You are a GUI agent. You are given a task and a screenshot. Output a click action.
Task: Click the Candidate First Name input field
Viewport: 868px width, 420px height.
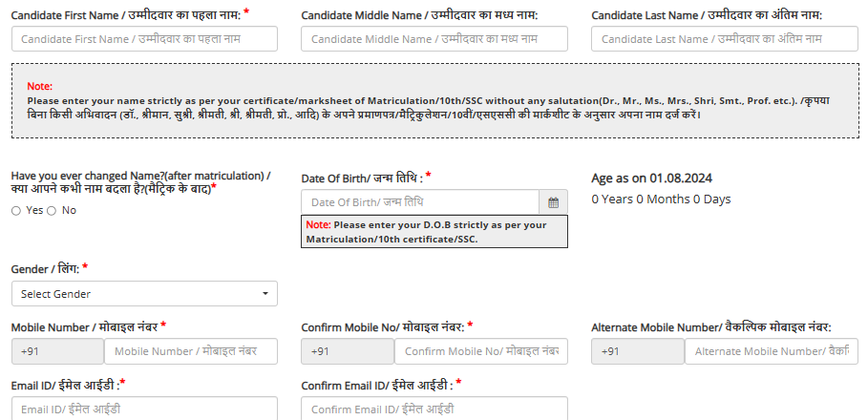[x=144, y=39]
